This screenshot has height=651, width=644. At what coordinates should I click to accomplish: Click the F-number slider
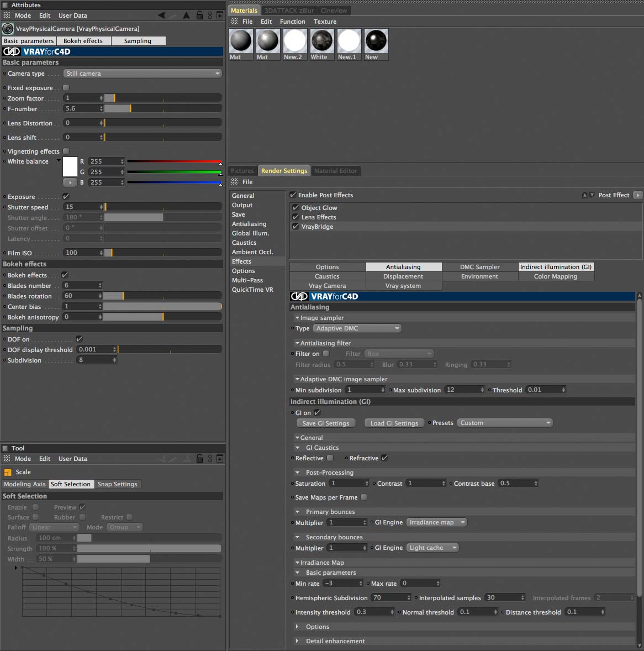163,108
